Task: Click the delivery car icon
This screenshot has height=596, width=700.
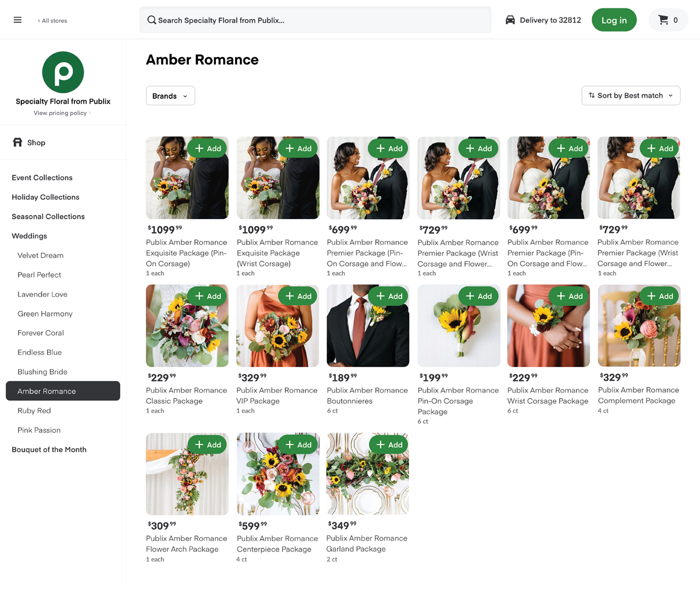Action: coord(510,20)
